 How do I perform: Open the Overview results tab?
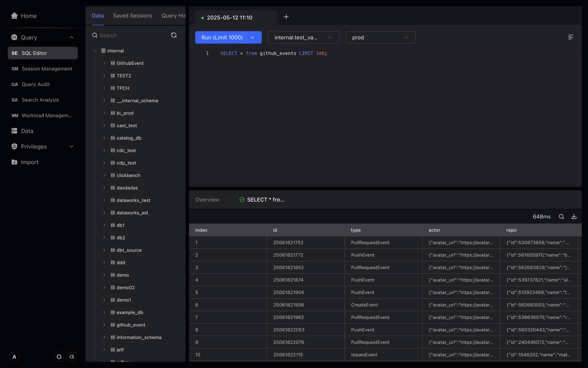click(x=207, y=200)
